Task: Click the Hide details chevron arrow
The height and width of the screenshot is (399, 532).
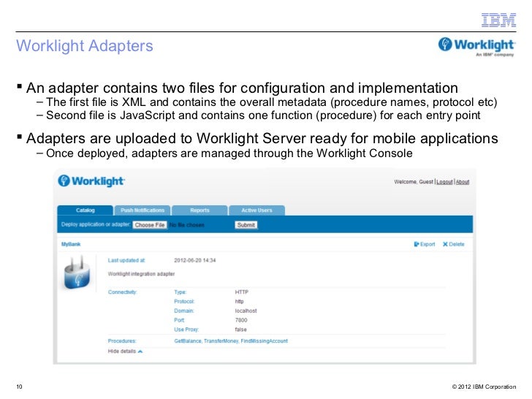Action: [140, 351]
